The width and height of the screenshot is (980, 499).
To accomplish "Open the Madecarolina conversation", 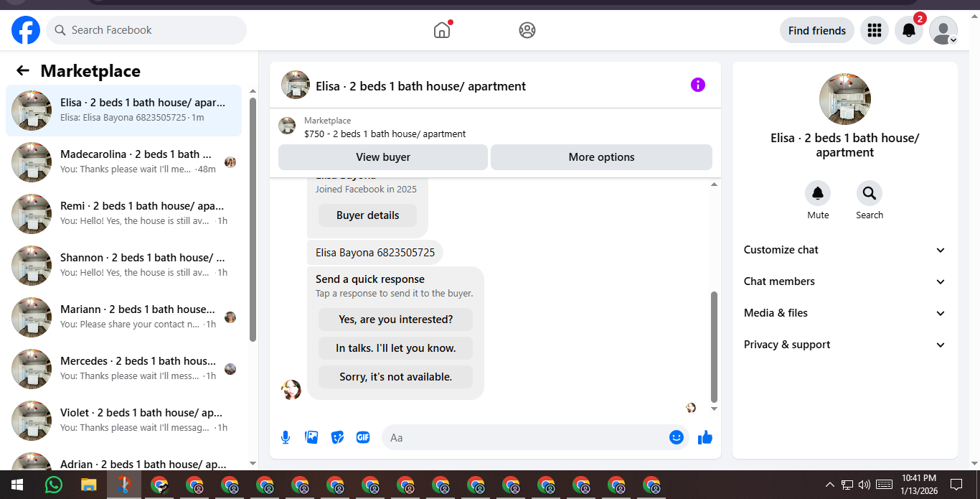I will 123,162.
